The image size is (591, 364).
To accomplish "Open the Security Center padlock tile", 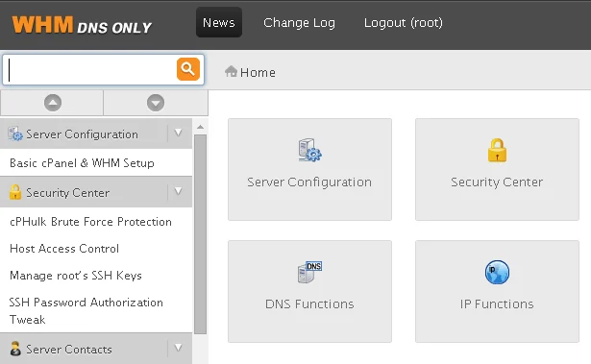I will (497, 150).
